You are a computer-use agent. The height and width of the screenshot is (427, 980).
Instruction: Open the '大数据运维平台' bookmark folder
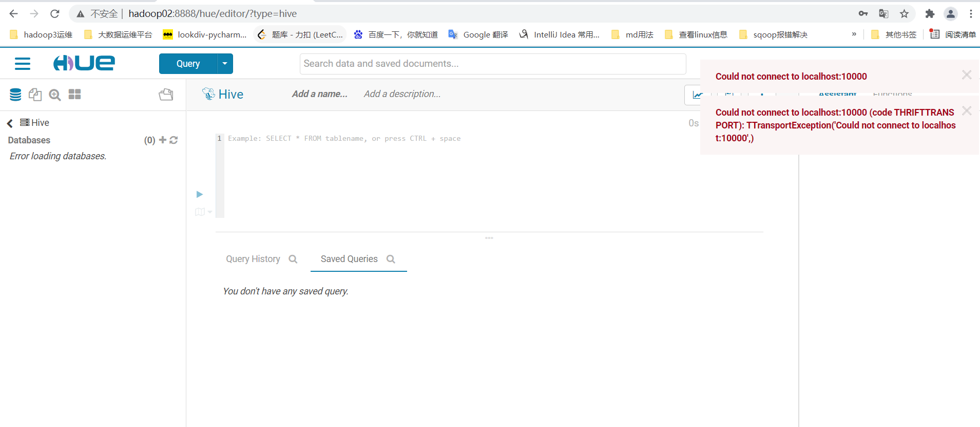click(x=118, y=34)
